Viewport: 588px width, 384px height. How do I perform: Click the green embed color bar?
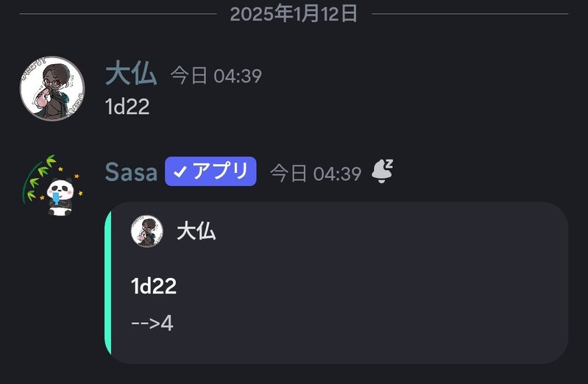click(x=108, y=283)
